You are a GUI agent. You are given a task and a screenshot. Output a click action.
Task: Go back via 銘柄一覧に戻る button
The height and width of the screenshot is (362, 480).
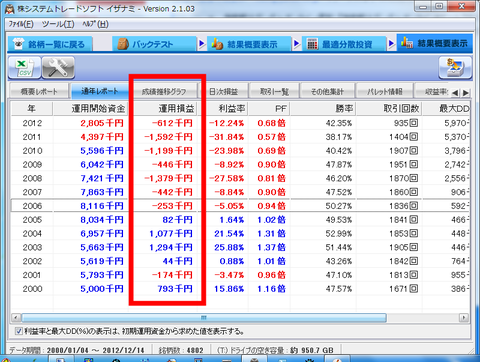(x=50, y=44)
